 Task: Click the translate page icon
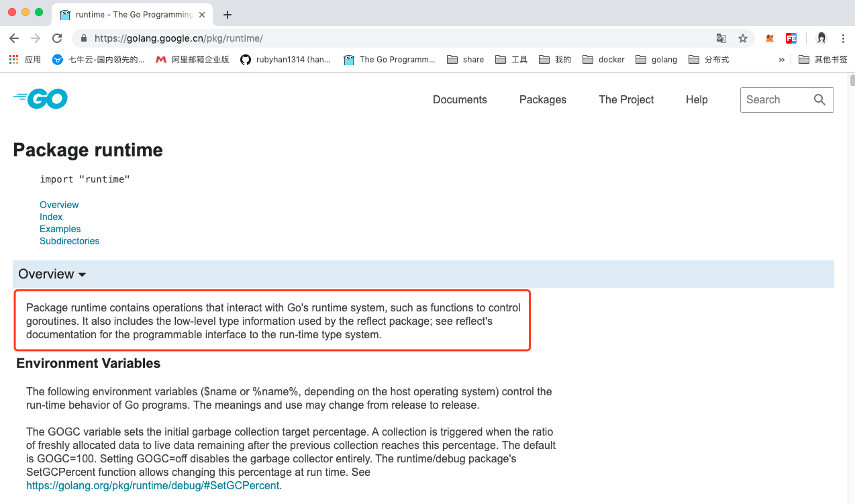(x=721, y=38)
